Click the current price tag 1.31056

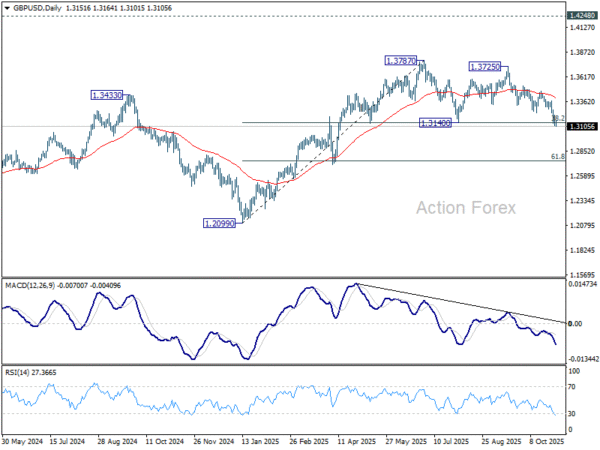582,126
